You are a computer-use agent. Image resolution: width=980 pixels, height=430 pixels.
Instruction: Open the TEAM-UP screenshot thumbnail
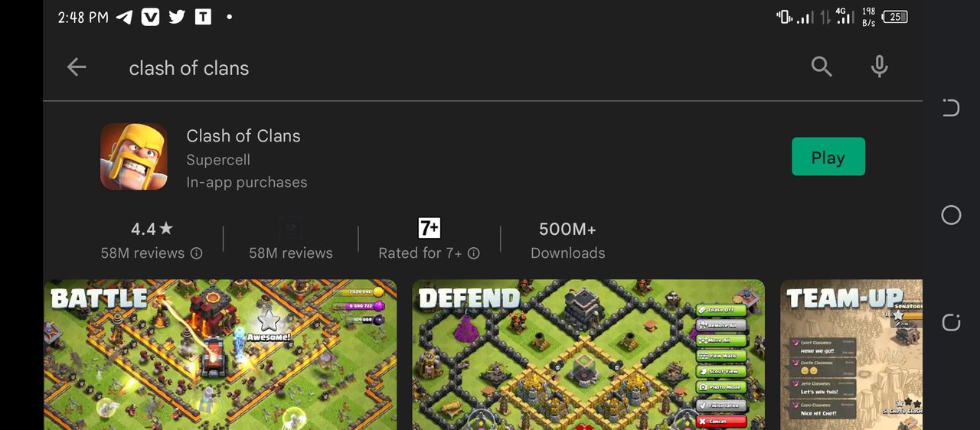pos(851,354)
